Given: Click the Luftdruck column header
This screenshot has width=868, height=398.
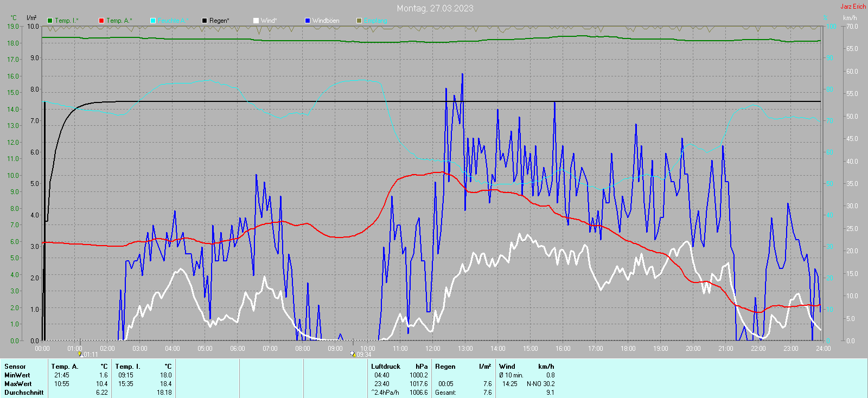Looking at the screenshot, I should pos(385,367).
